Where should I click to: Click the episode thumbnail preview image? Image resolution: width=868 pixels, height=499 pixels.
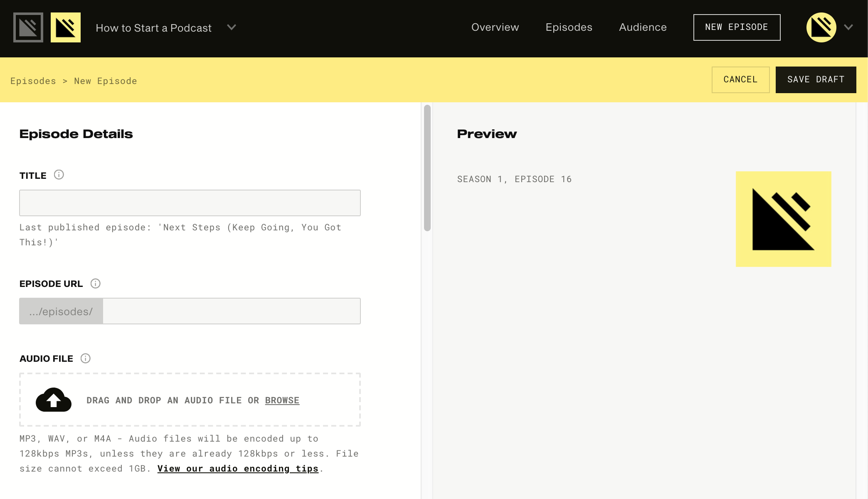coord(783,219)
